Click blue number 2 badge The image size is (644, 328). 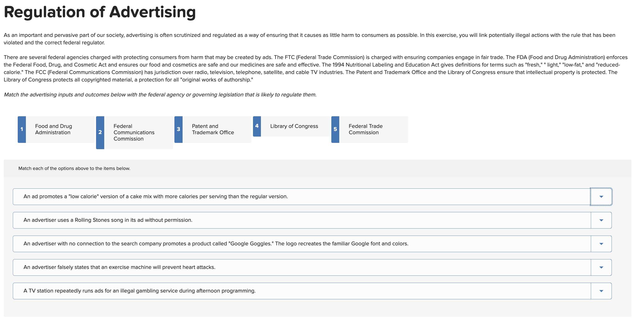click(100, 132)
